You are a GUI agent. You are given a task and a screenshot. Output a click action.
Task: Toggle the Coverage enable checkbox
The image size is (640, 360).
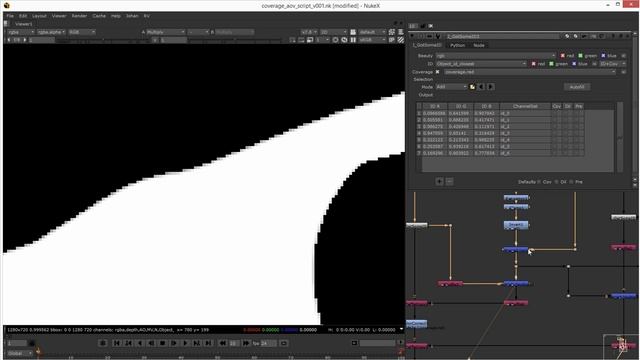(x=438, y=72)
